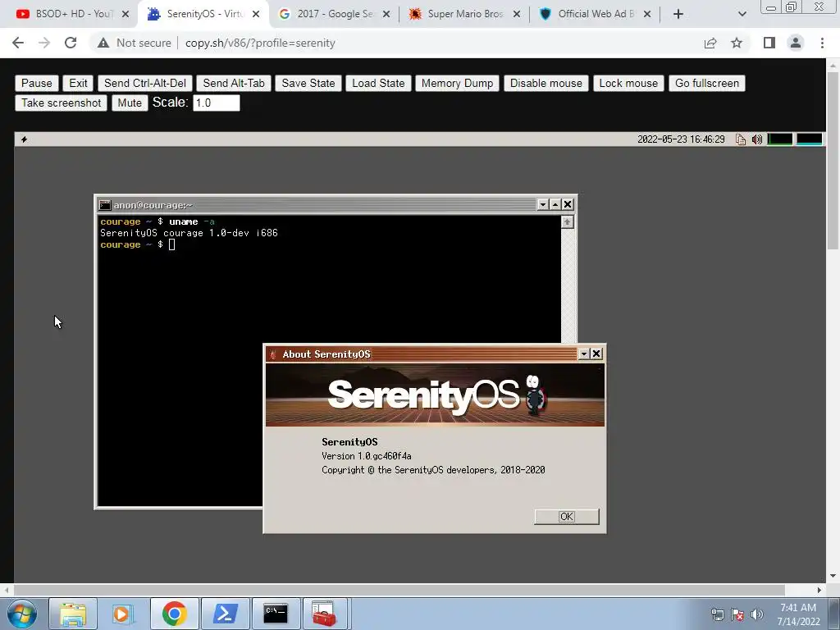Close the Super Mario Bros tab

(517, 14)
